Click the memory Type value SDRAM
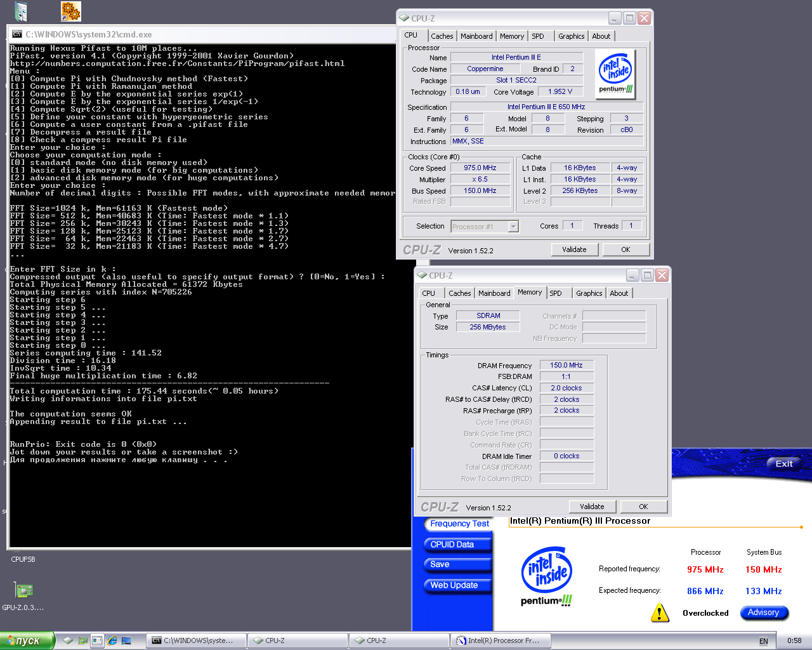This screenshot has height=650, width=812. tap(488, 315)
